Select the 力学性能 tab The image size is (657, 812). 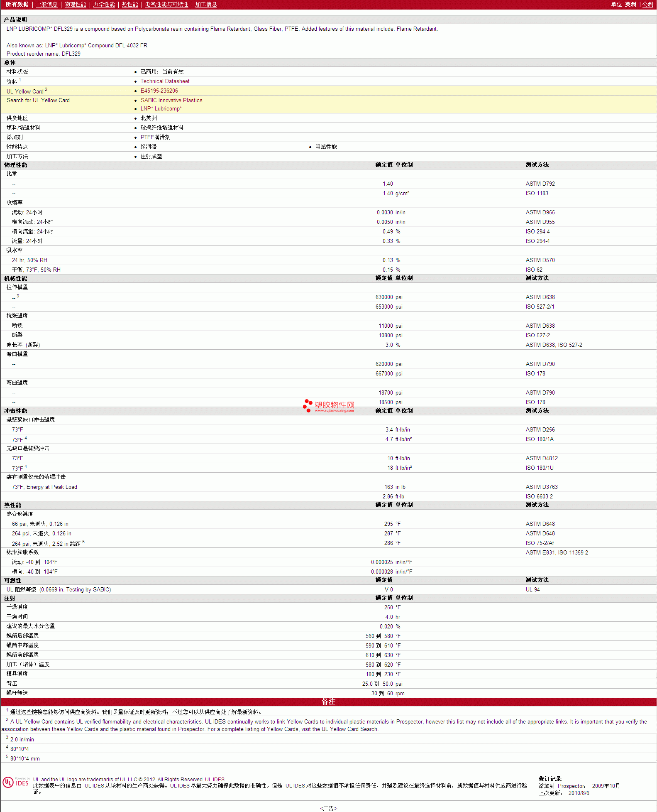104,4
